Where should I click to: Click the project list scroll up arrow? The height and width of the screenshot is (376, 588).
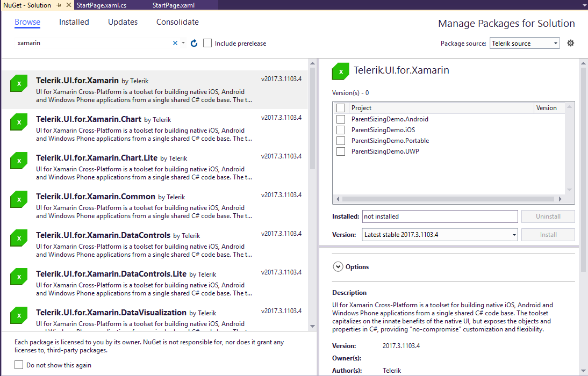[x=569, y=107]
